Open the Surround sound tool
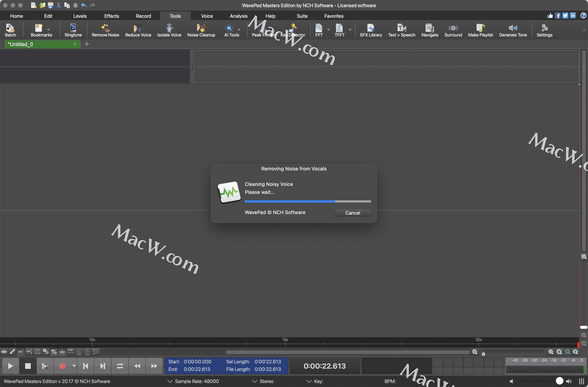Screen dimensions: 588x387 [x=453, y=30]
